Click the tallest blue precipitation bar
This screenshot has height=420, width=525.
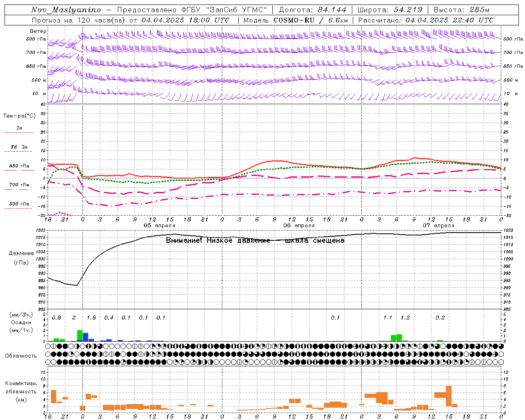click(x=86, y=337)
